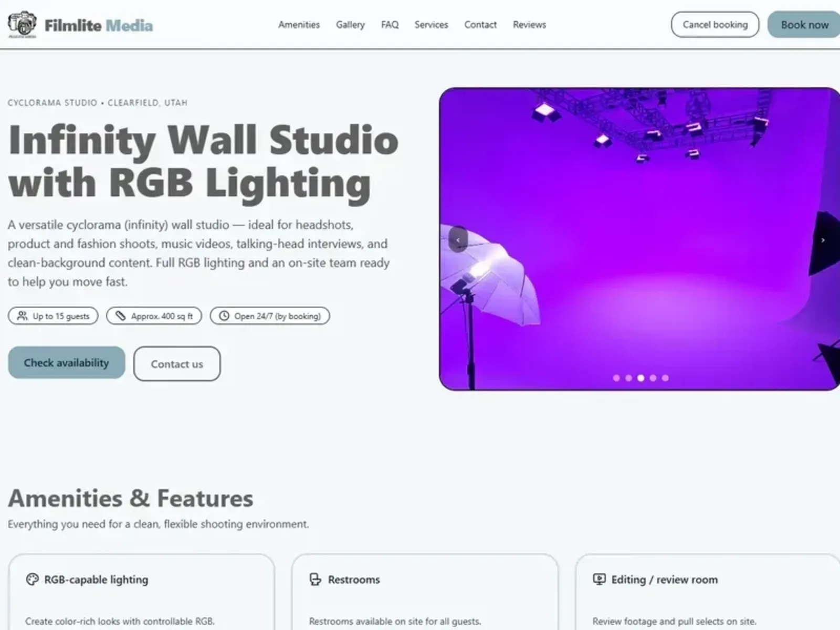Viewport: 840px width, 630px height.
Task: Open the Amenities nav link
Action: click(299, 25)
